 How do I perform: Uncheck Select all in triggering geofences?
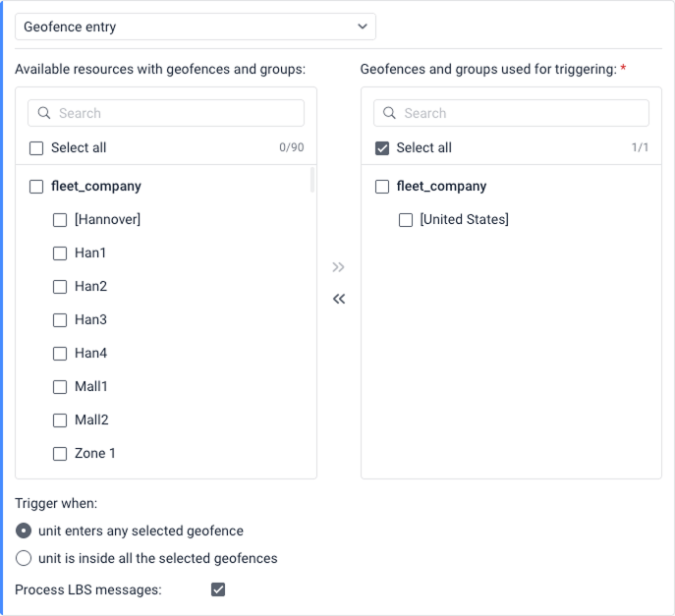tap(382, 148)
